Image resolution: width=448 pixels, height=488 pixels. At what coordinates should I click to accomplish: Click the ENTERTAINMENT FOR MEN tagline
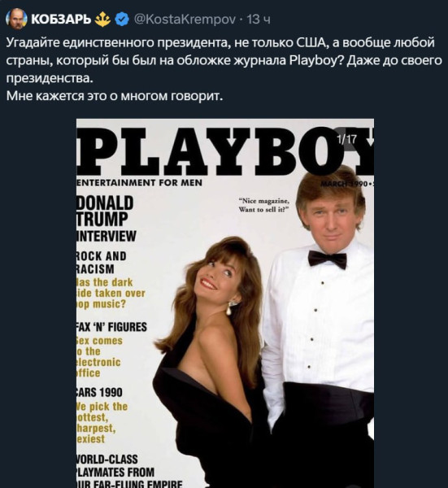point(139,183)
